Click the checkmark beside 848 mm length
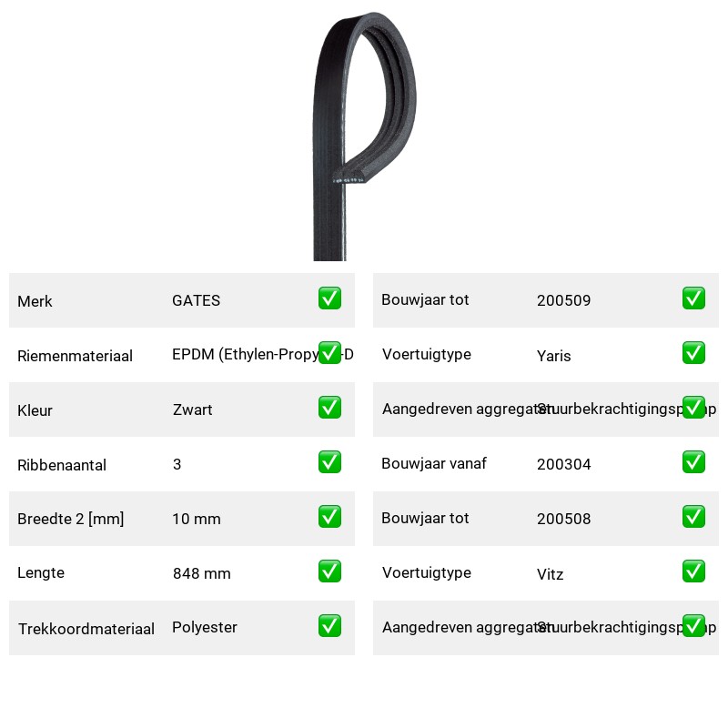This screenshot has height=728, width=728. tap(329, 571)
